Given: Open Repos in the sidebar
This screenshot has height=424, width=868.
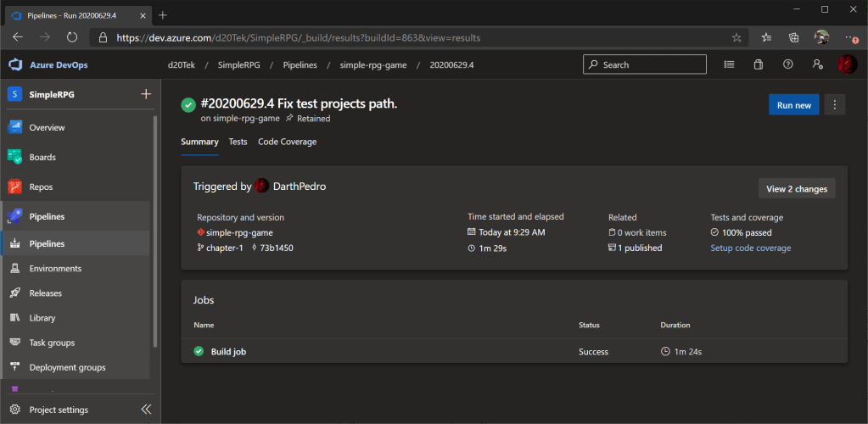Looking at the screenshot, I should click(42, 187).
